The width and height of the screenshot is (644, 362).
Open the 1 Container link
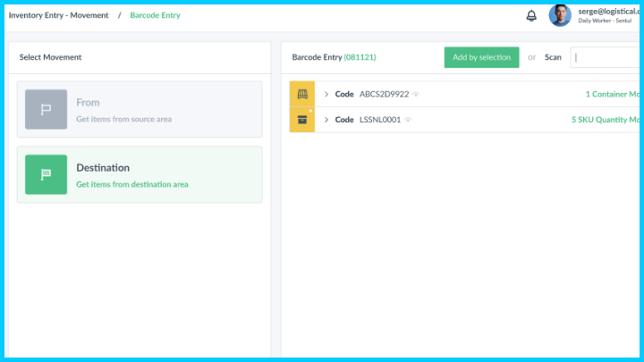tap(611, 94)
